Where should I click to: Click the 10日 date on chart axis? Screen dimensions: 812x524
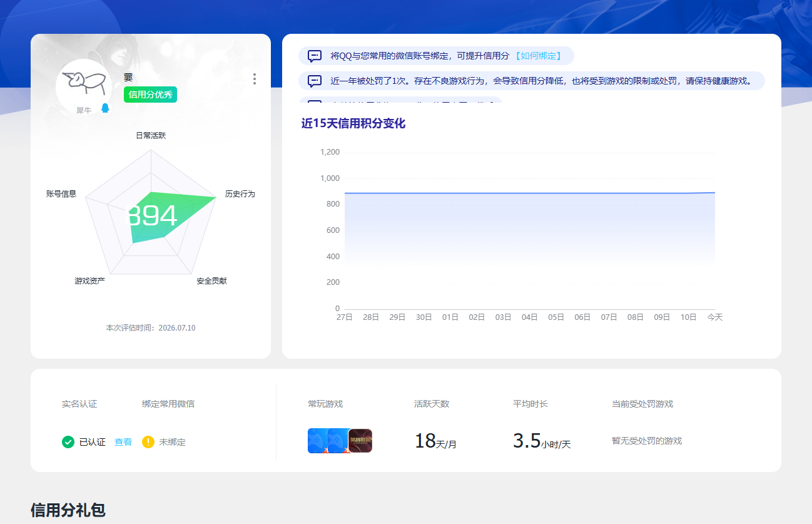[688, 317]
